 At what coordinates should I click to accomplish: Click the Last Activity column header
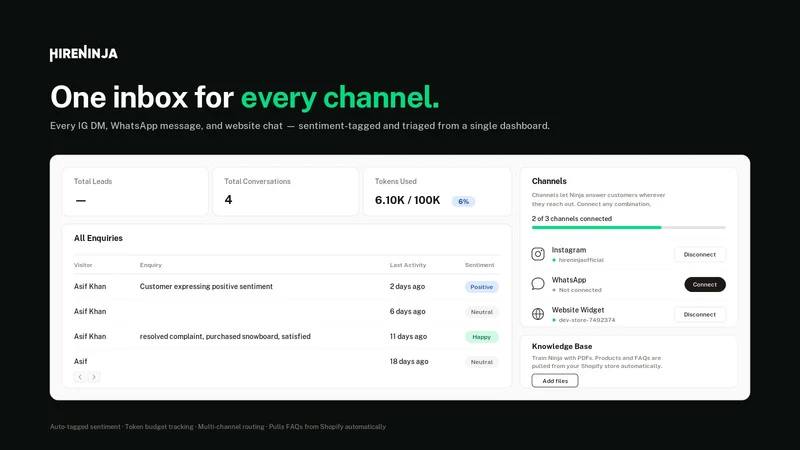(x=408, y=265)
